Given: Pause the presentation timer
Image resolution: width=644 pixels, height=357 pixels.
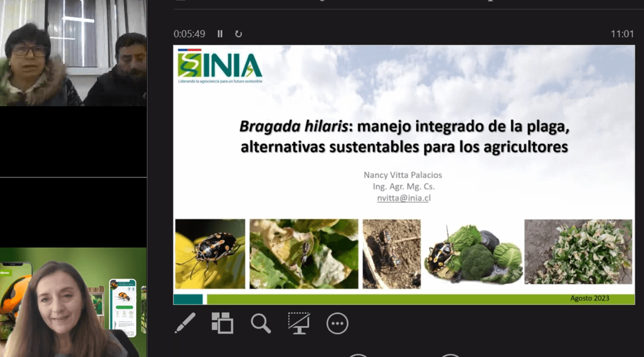Looking at the screenshot, I should 220,34.
